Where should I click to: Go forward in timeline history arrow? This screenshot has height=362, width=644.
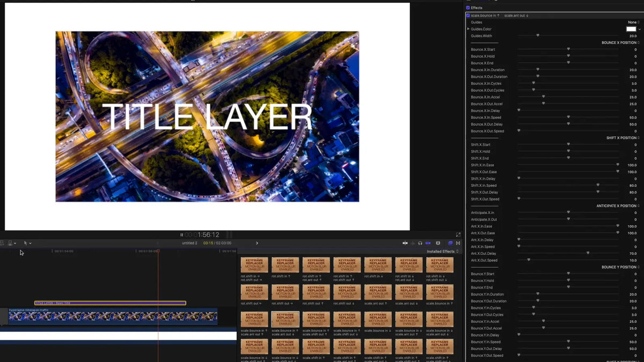pos(257,243)
